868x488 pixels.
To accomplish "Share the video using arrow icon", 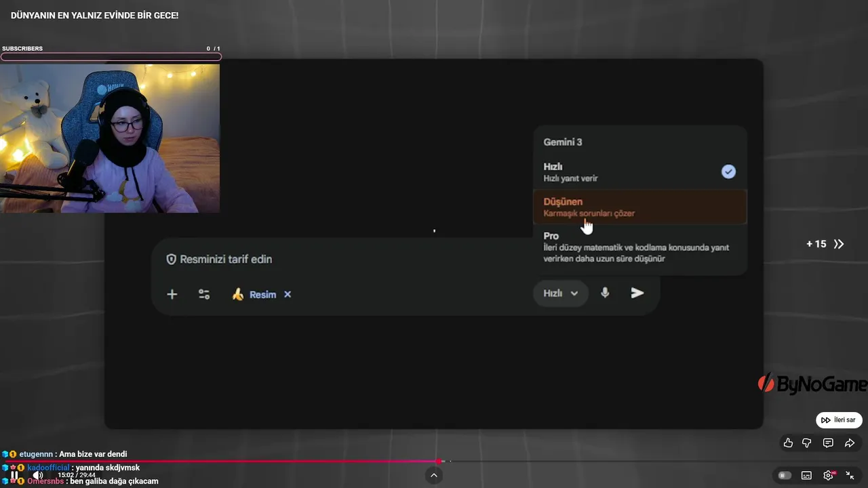I will tap(850, 443).
